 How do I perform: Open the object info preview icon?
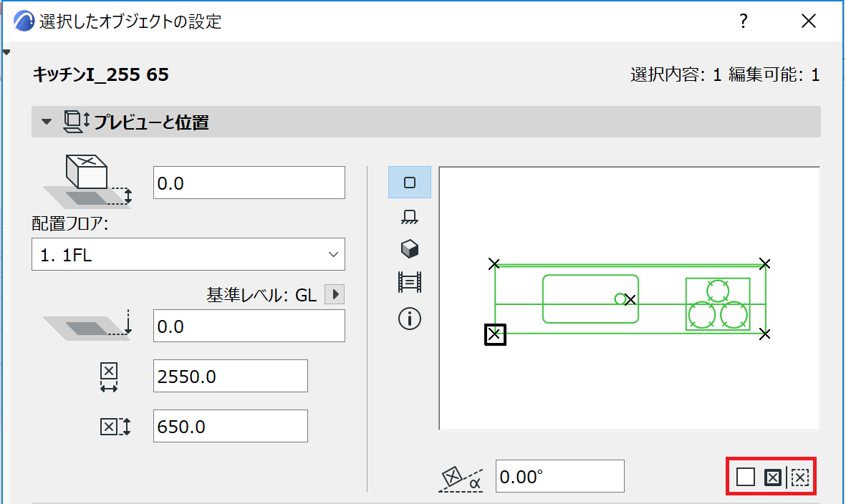click(x=410, y=319)
